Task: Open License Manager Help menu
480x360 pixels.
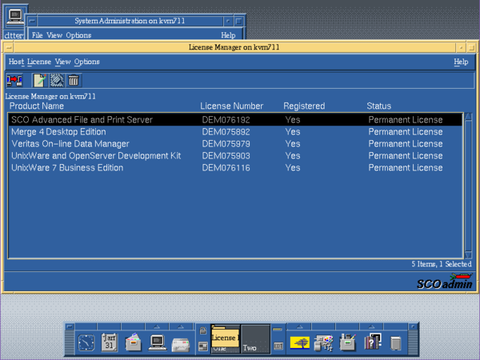Action: 461,62
